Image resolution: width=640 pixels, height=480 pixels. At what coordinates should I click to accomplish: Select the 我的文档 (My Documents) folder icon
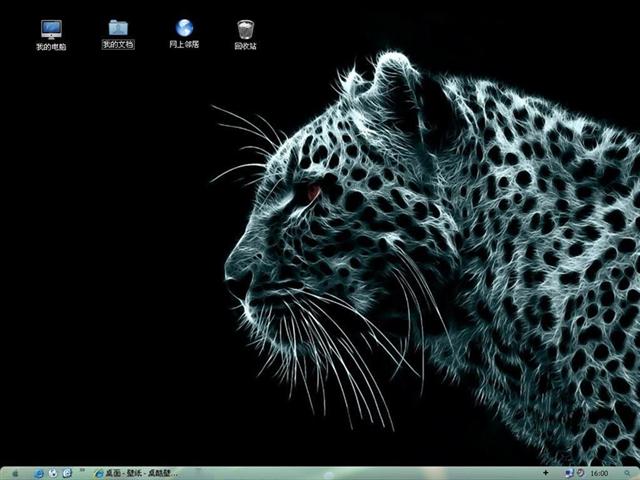117,28
